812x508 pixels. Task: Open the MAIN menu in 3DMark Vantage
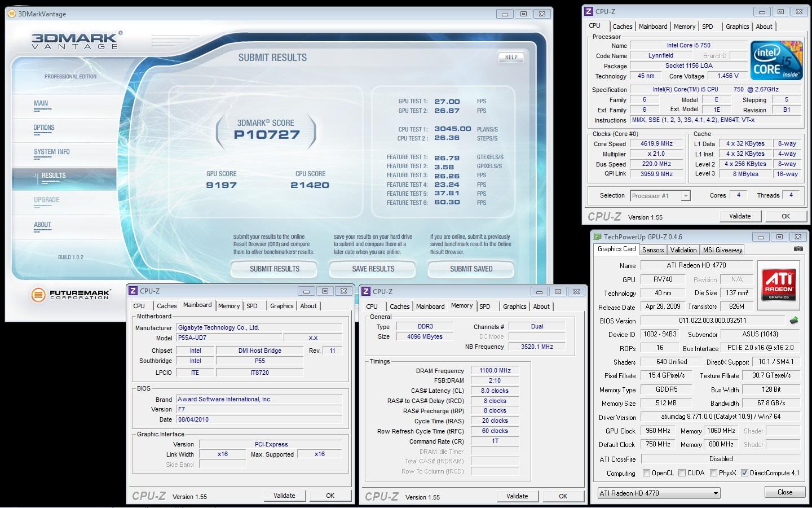[41, 103]
